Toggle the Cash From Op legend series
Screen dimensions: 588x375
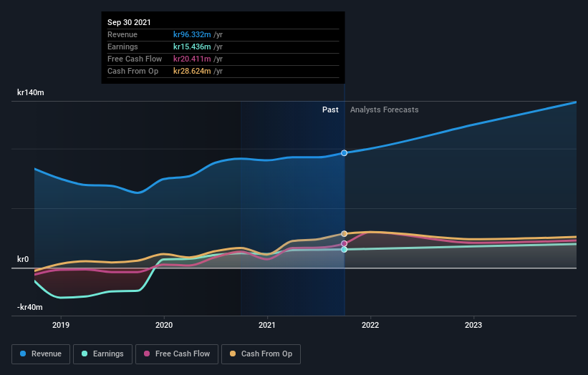pos(261,354)
